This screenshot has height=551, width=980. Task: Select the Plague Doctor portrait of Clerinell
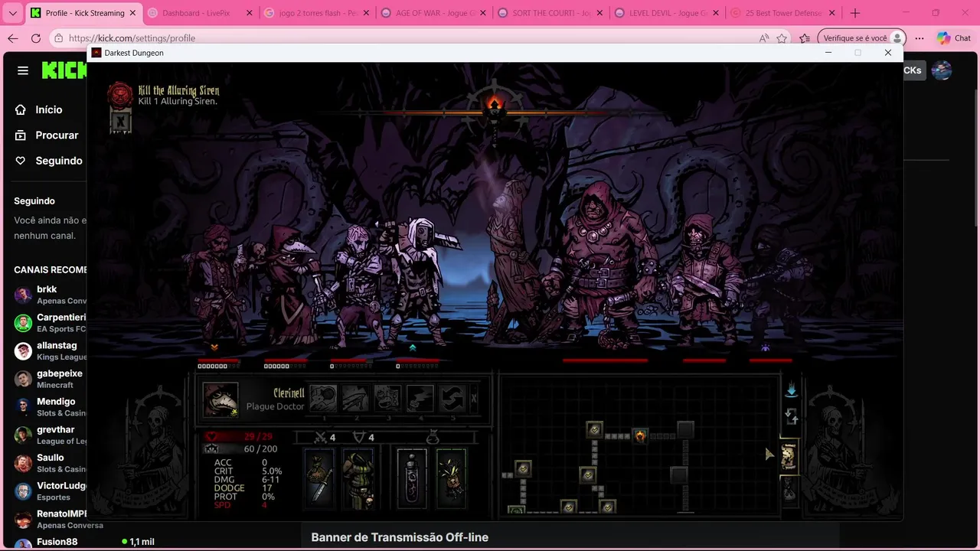220,399
